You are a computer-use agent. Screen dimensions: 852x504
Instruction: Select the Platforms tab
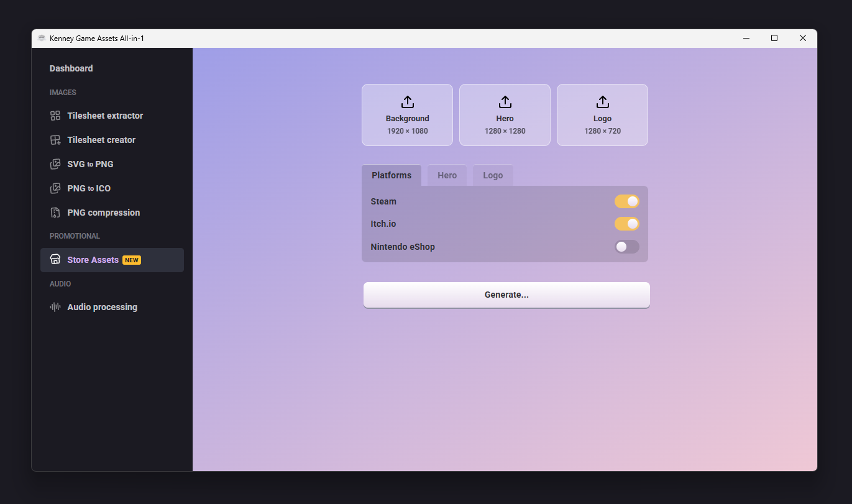click(x=392, y=175)
